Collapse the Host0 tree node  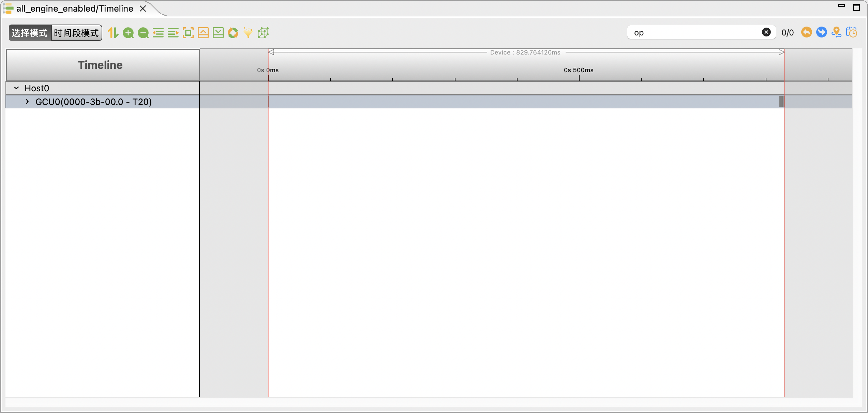click(x=16, y=88)
